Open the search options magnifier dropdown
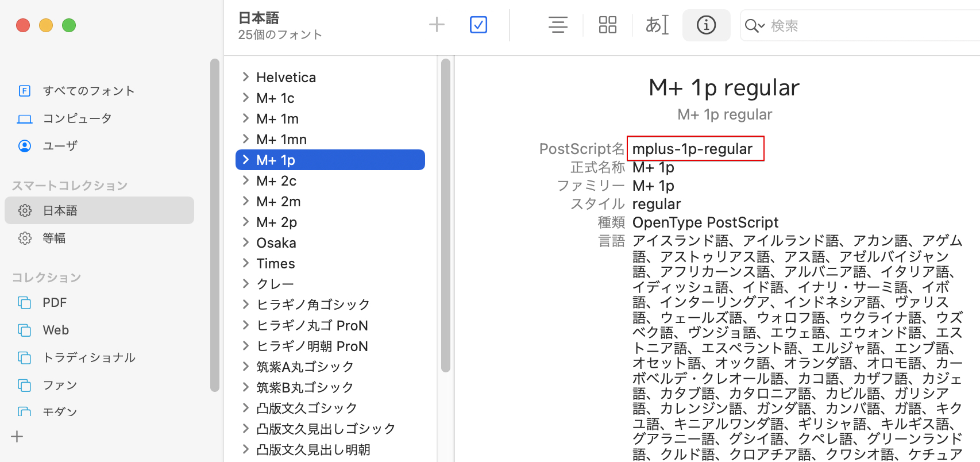Viewport: 980px width, 462px height. 754,26
